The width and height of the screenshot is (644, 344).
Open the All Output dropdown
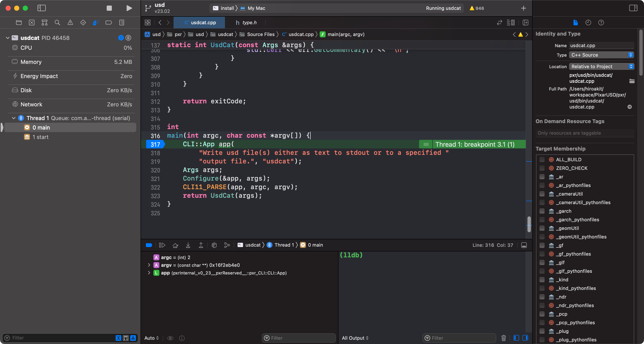(x=355, y=338)
